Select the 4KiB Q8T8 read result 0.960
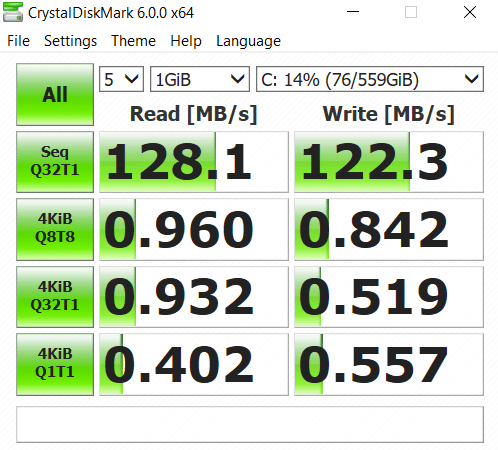498x450 pixels. pos(194,229)
